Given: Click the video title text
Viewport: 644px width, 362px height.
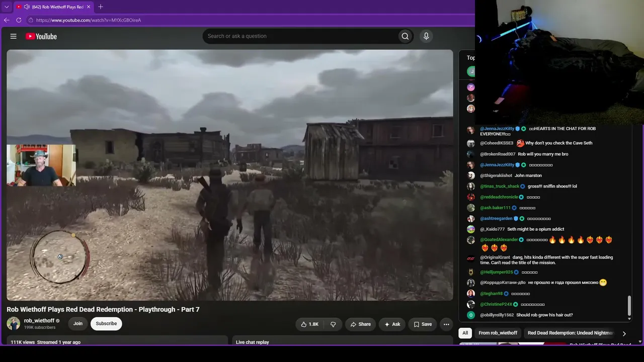Looking at the screenshot, I should pyautogui.click(x=103, y=310).
